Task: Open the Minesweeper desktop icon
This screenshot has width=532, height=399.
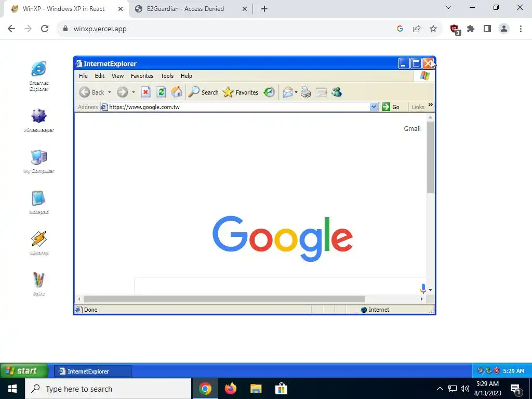Action: click(x=38, y=120)
